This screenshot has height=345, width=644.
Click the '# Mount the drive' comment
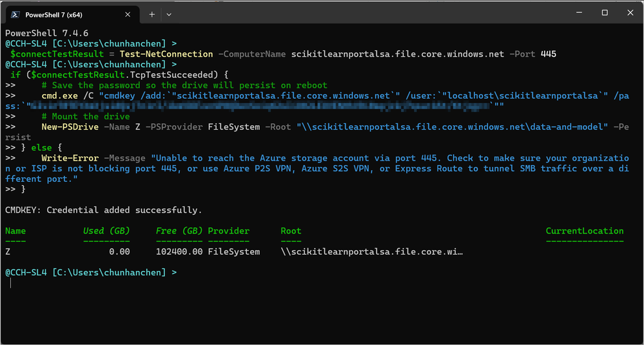pyautogui.click(x=86, y=117)
